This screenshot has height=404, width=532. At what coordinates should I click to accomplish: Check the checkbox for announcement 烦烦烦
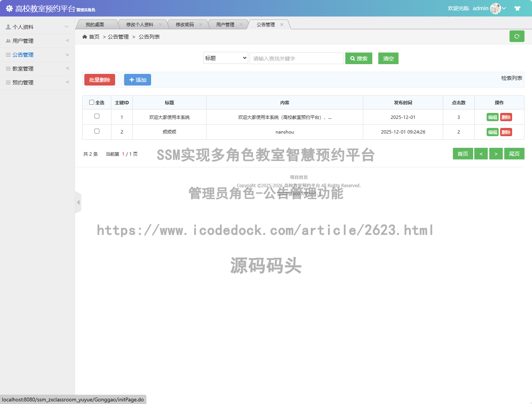[x=96, y=131]
